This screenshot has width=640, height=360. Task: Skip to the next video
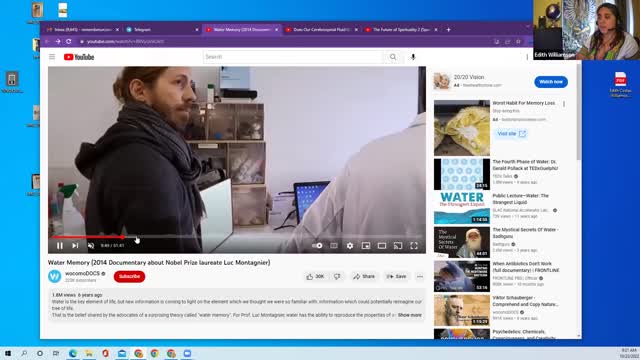[x=75, y=246]
